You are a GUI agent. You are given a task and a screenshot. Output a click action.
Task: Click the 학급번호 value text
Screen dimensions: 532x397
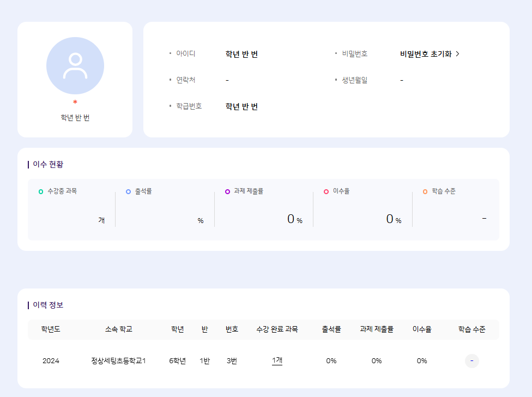point(241,106)
